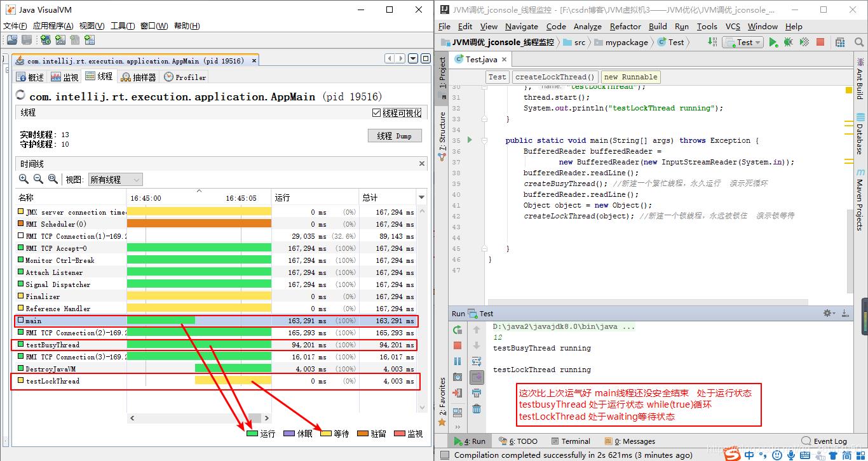
Task: Click the 线程 Dump button
Action: [x=395, y=136]
